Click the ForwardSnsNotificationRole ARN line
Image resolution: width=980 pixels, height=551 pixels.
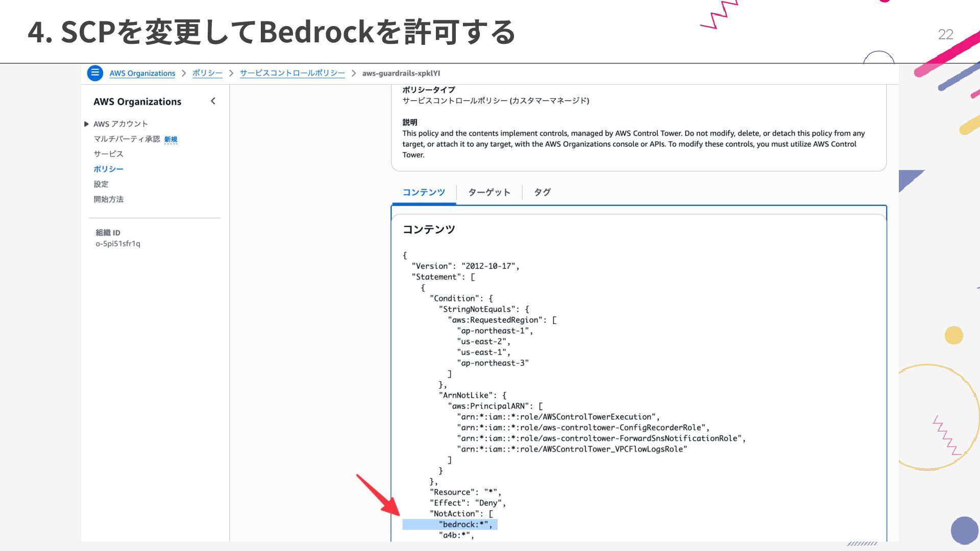(601, 438)
